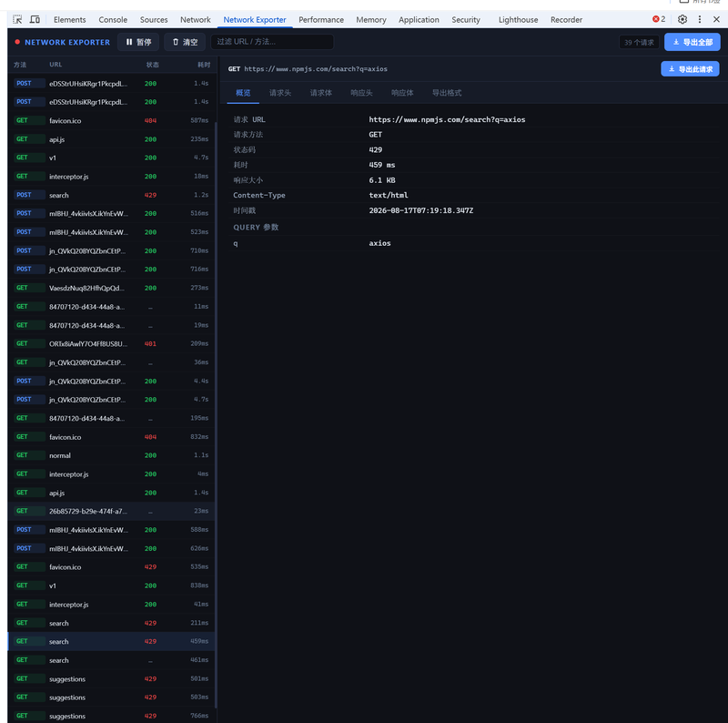This screenshot has height=723, width=728.
Task: Select the GET search row taking 211ms
Action: click(x=111, y=623)
